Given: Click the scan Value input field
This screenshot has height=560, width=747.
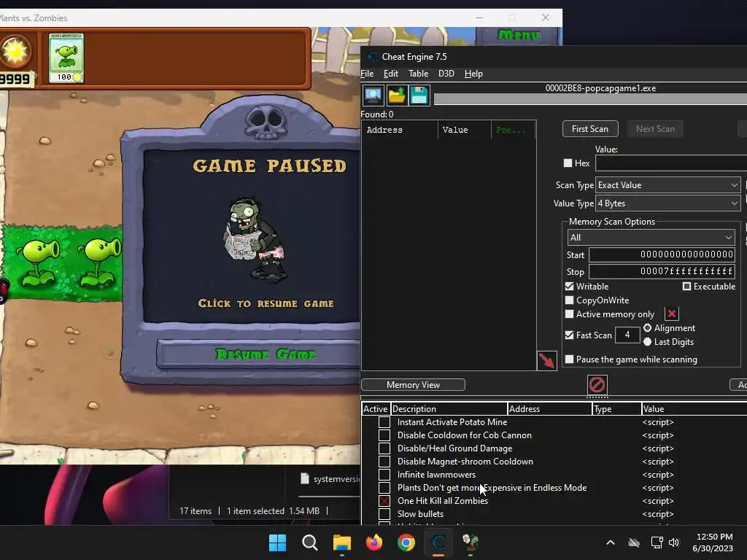Looking at the screenshot, I should click(671, 163).
